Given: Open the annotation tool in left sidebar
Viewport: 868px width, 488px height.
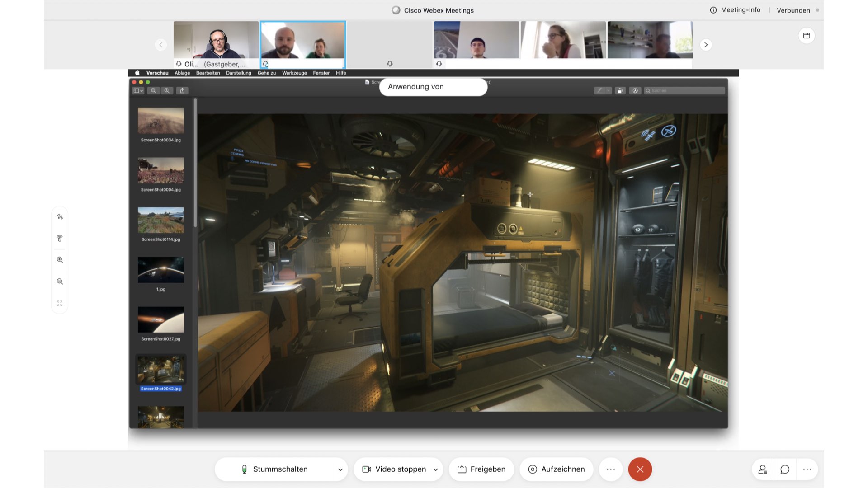Looking at the screenshot, I should point(60,217).
